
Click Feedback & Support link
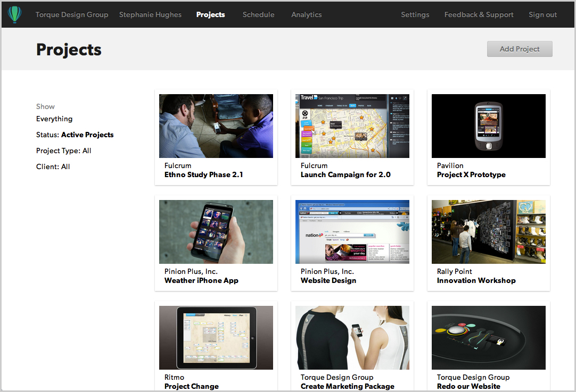(479, 15)
